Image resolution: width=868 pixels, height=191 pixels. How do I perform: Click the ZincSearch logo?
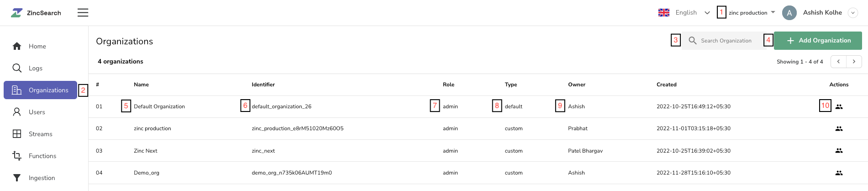(x=36, y=13)
